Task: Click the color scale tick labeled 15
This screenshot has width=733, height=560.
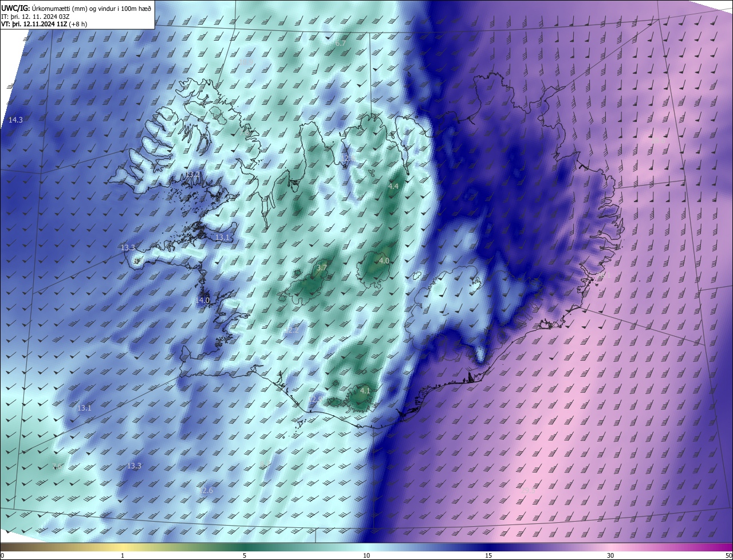Action: pos(488,555)
